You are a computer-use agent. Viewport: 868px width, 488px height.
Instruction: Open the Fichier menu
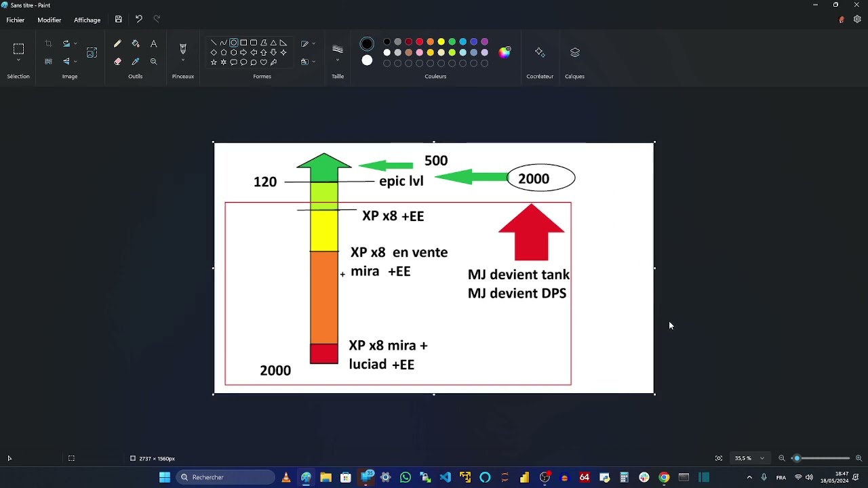16,20
